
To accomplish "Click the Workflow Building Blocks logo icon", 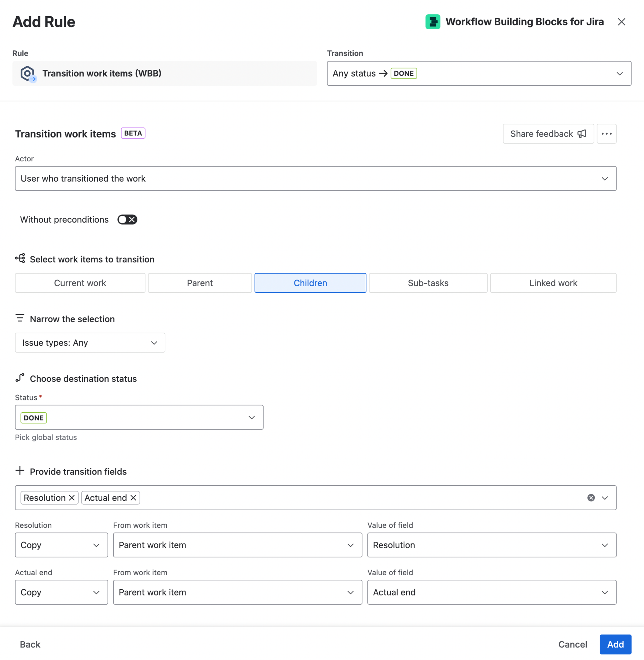I will pos(433,21).
